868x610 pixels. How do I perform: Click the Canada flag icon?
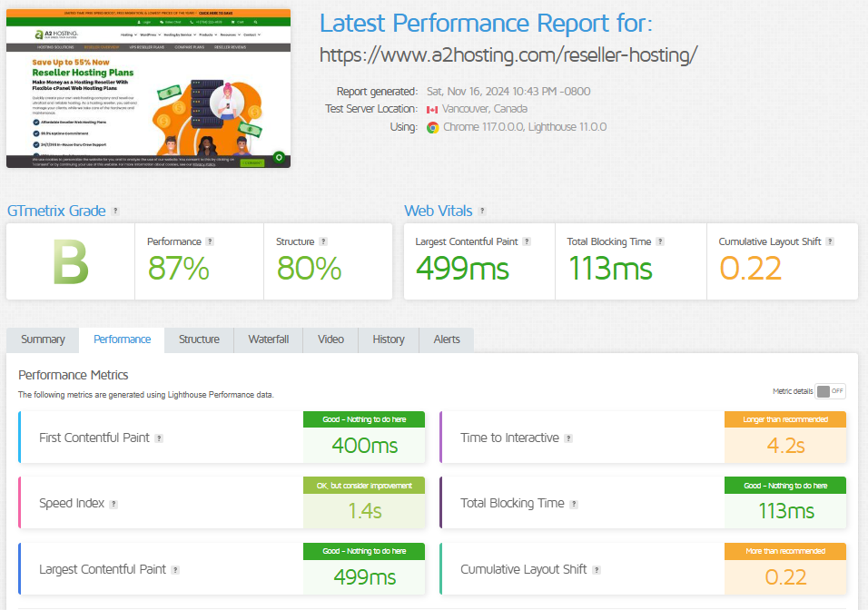(x=432, y=110)
